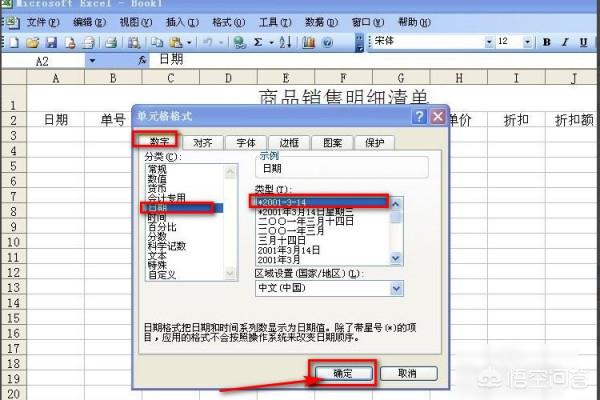Click the fx Insert Function icon
The image size is (600, 400).
point(142,60)
